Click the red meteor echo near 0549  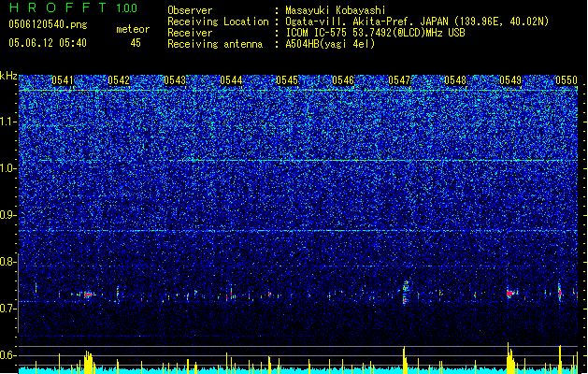tap(511, 293)
